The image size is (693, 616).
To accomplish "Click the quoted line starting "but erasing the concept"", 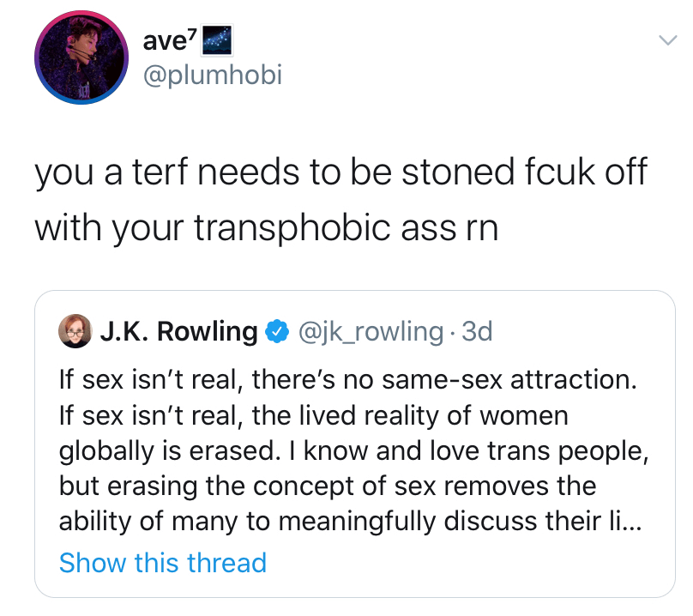I will pyautogui.click(x=328, y=486).
